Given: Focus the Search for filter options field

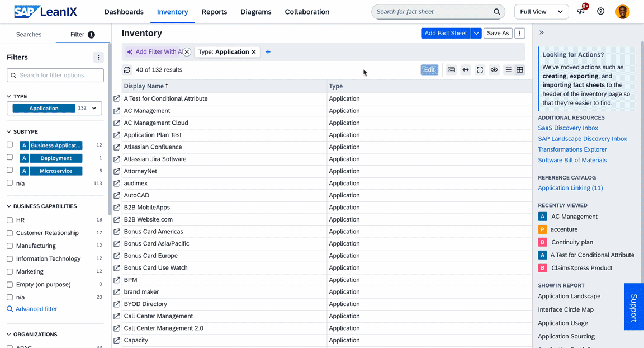Looking at the screenshot, I should [55, 75].
